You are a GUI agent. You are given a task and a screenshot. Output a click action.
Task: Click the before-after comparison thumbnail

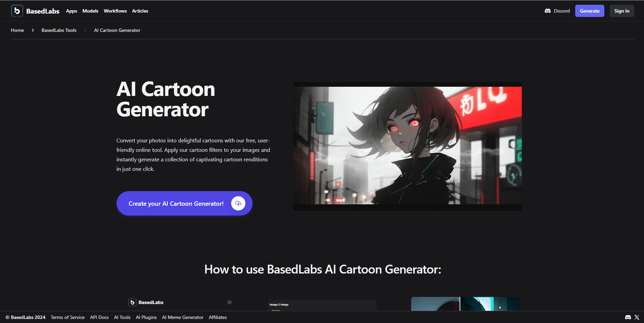465,304
